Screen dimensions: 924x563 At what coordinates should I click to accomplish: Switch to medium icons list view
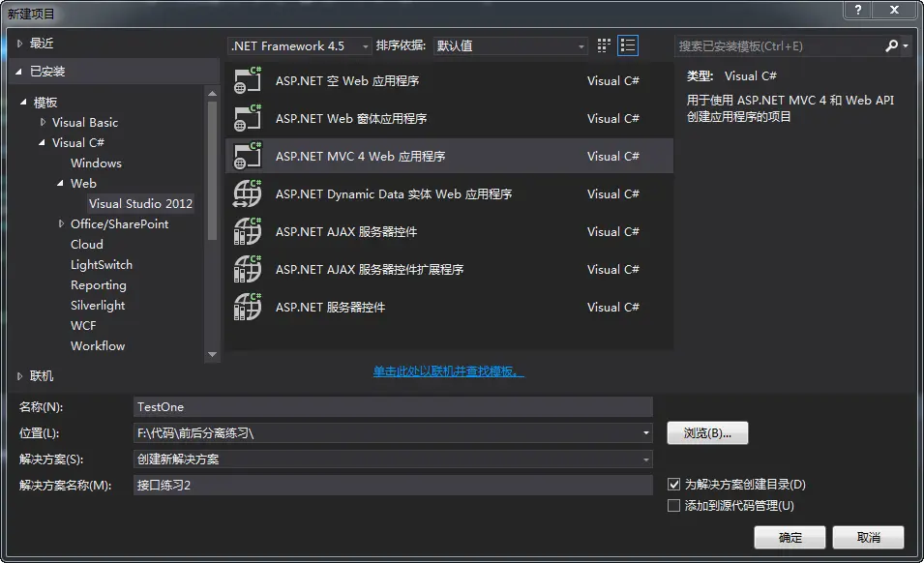pos(628,45)
